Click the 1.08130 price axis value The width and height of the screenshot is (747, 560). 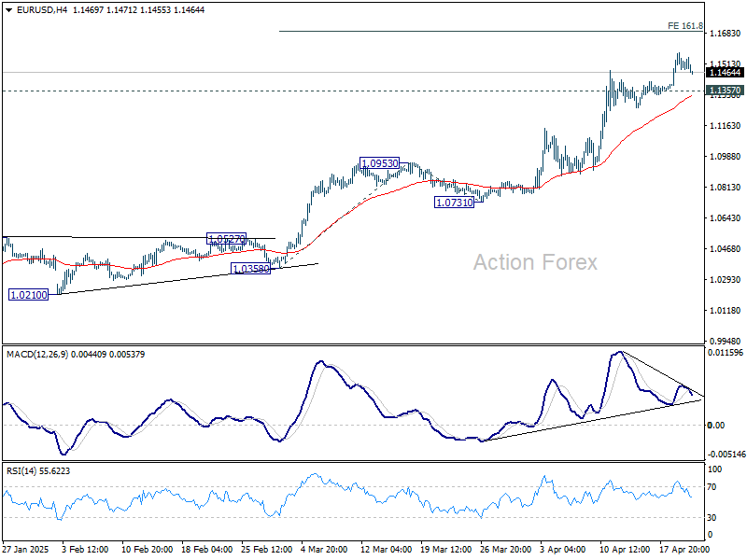tap(726, 188)
